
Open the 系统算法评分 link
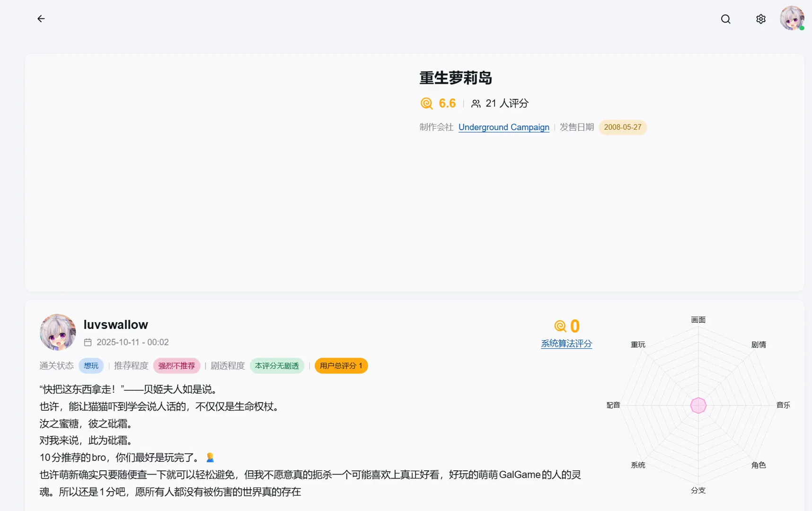pyautogui.click(x=566, y=344)
